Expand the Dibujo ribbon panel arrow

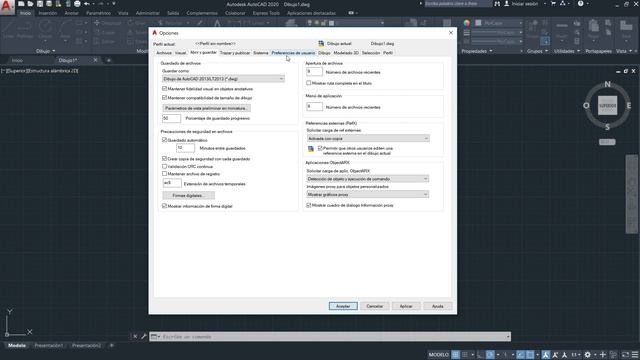(x=53, y=51)
